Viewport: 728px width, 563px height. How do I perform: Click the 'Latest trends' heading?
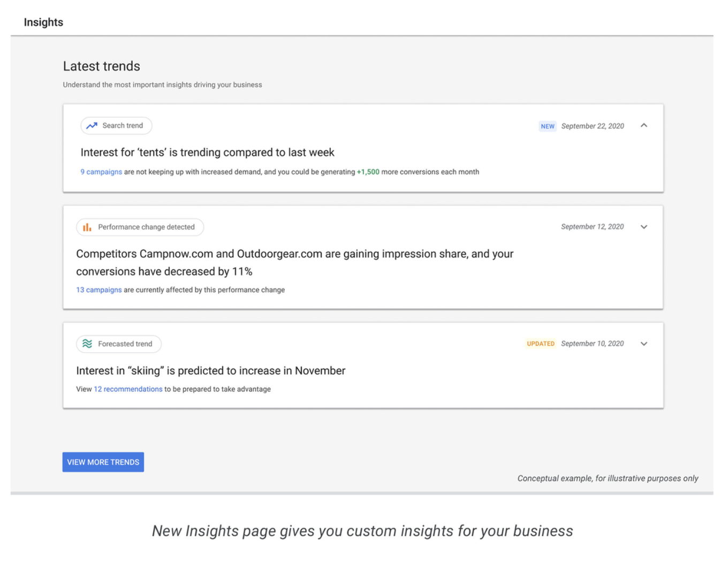102,66
